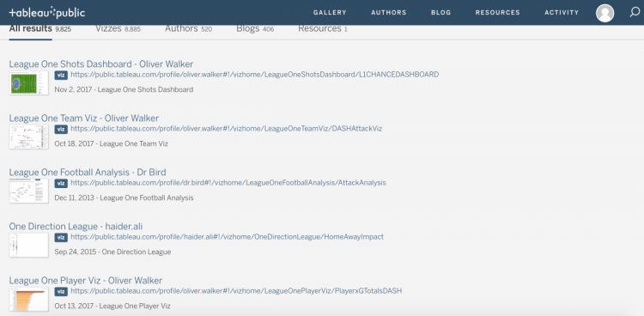Select the Resources results tab
The image size is (644, 316).
(322, 28)
